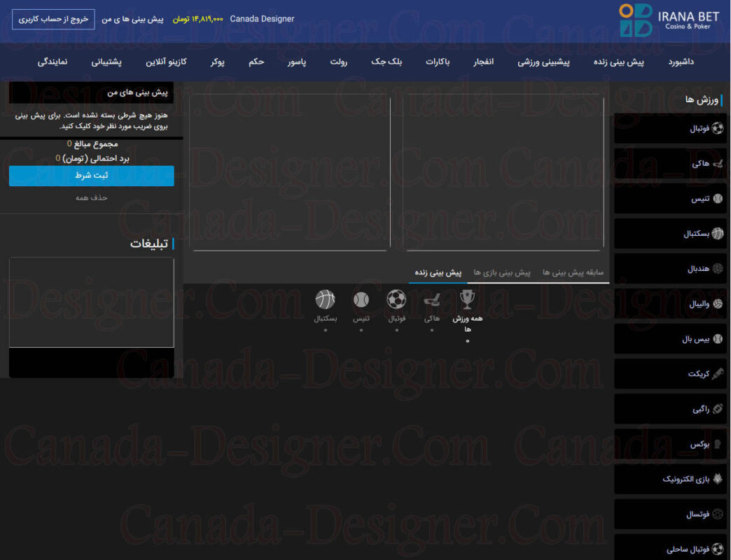Image resolution: width=731 pixels, height=560 pixels.
Task: Select the basketball icon filter
Action: point(325,300)
